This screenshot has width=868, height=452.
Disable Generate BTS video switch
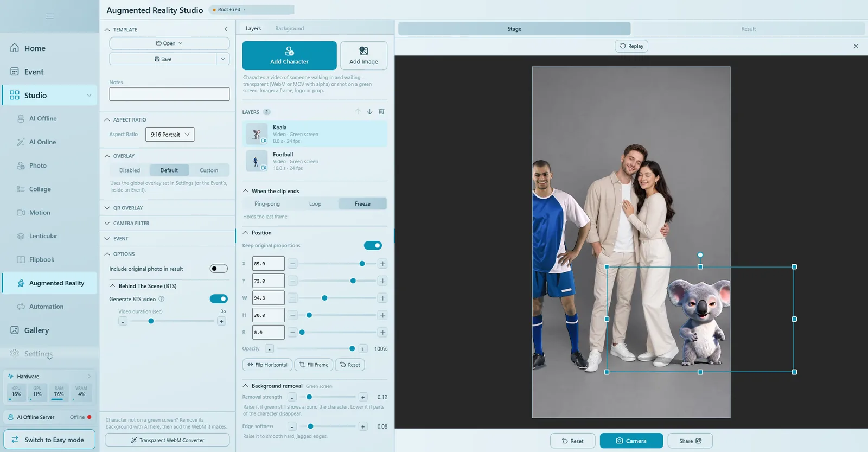coord(219,299)
